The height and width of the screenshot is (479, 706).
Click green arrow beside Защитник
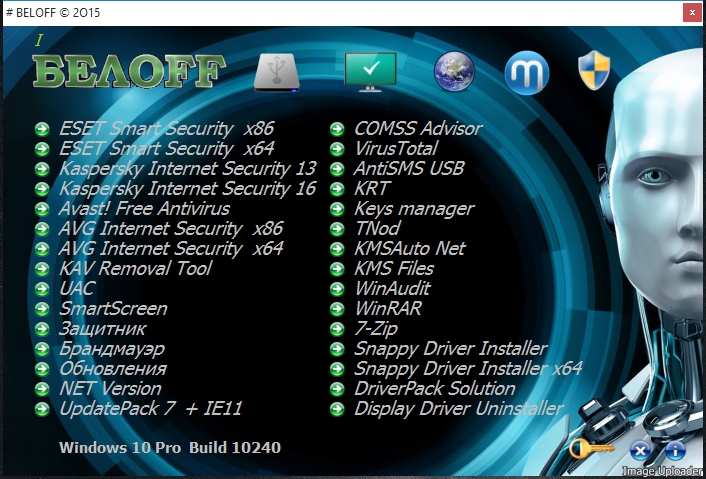pyautogui.click(x=42, y=329)
